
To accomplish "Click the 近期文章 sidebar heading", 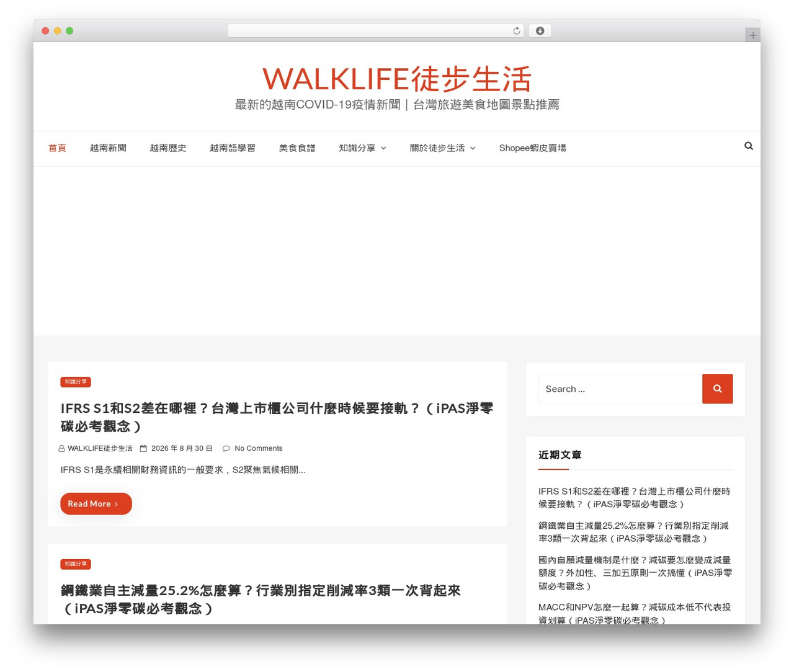I will pos(560,455).
